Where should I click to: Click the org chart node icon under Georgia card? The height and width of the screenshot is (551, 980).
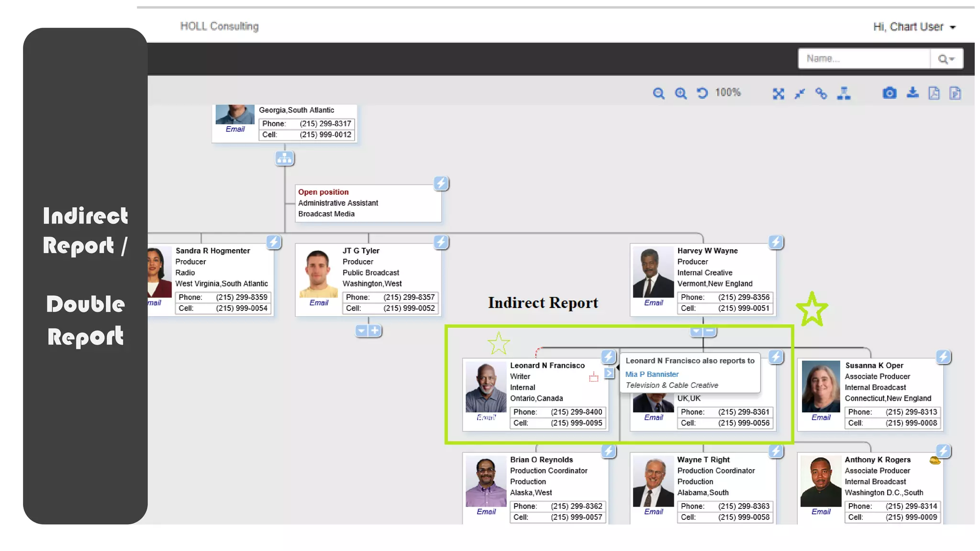pyautogui.click(x=284, y=158)
